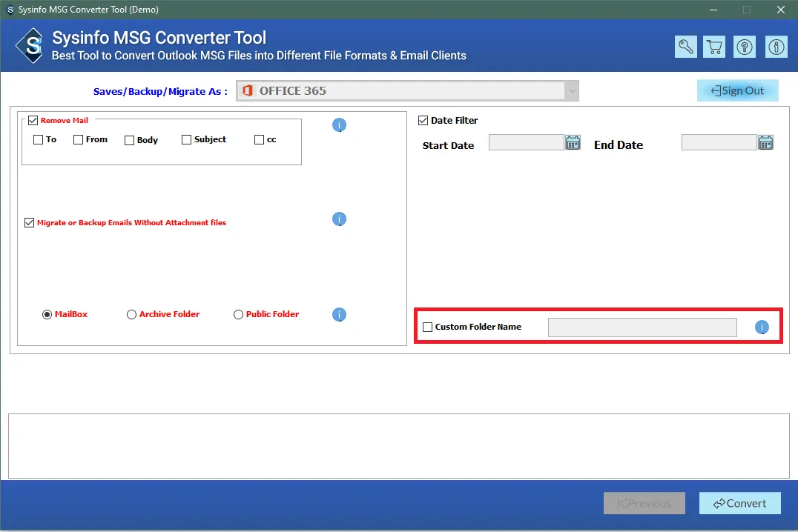
Task: Select the Archive Folder radio button
Action: point(132,314)
